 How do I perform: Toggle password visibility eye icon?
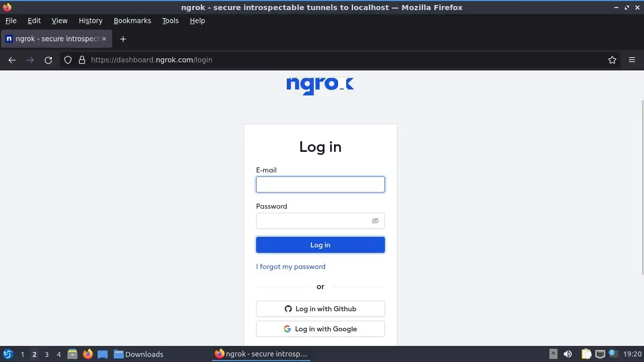click(x=375, y=221)
